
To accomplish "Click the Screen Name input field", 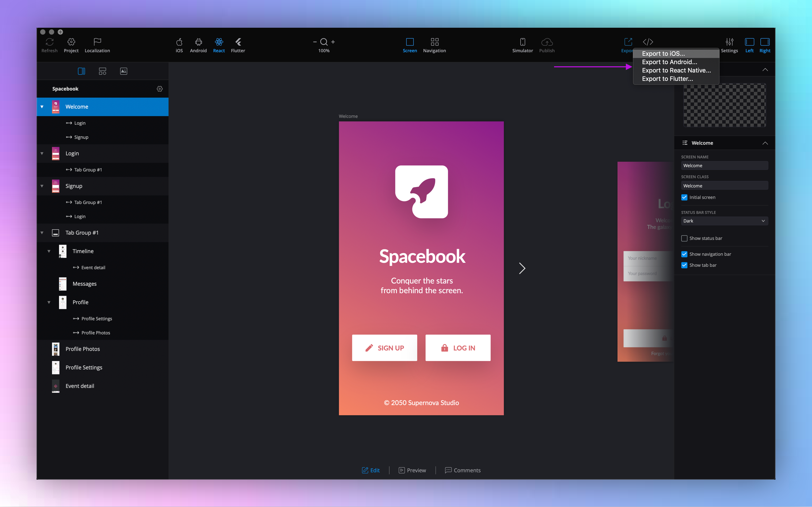I will [724, 166].
